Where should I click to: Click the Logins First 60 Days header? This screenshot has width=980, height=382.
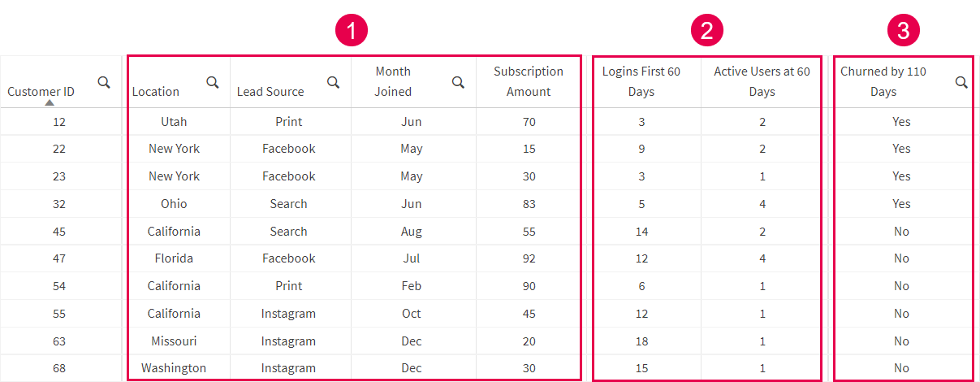(641, 81)
